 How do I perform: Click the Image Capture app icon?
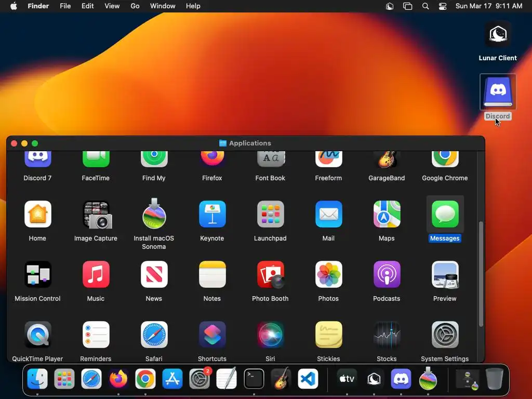point(97,215)
